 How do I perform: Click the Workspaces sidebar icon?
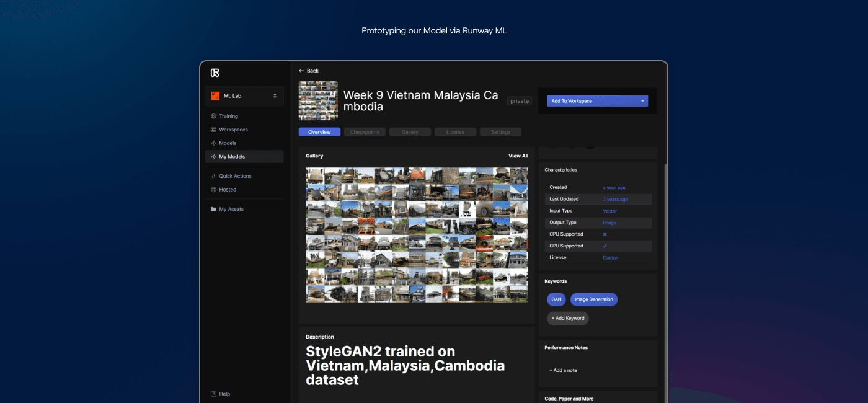[213, 130]
